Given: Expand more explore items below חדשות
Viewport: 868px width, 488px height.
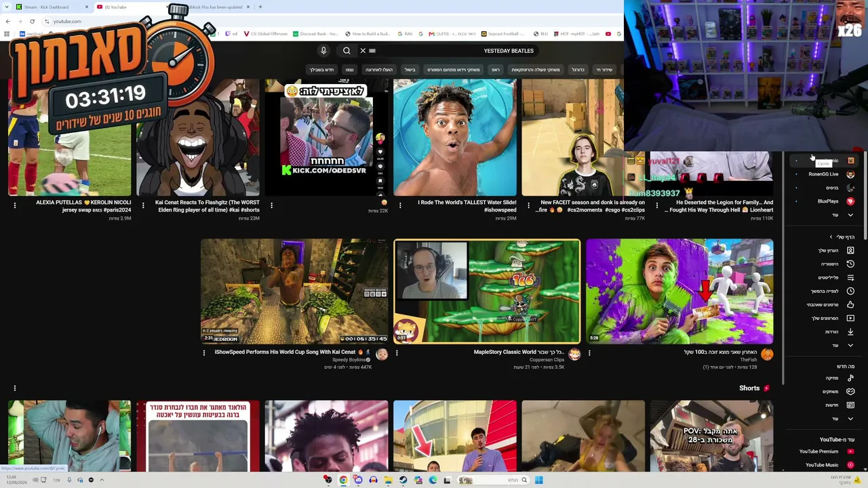Looking at the screenshot, I should [824, 419].
